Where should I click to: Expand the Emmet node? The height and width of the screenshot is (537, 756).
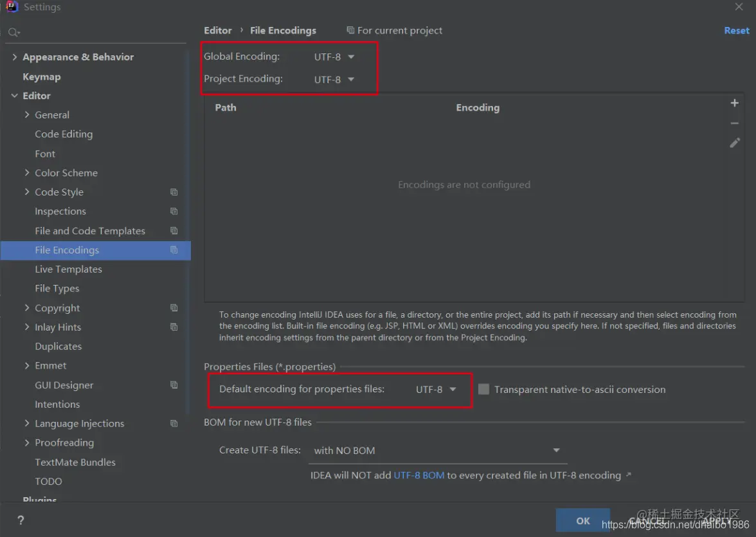point(27,366)
